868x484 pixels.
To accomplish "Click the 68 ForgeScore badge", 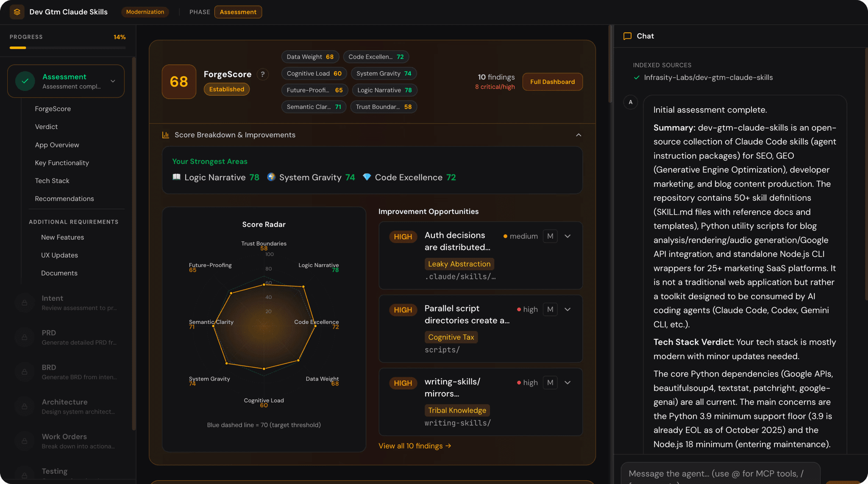I will click(x=179, y=82).
